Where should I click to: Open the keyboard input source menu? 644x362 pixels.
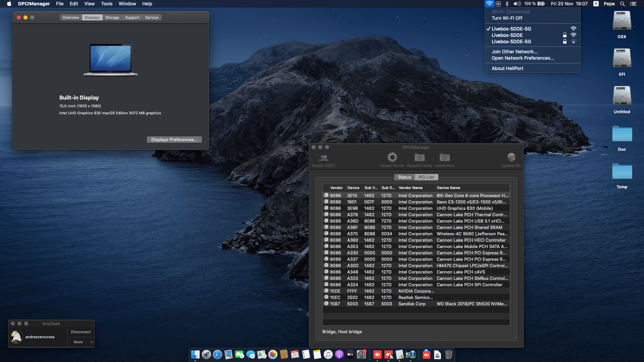(x=596, y=4)
